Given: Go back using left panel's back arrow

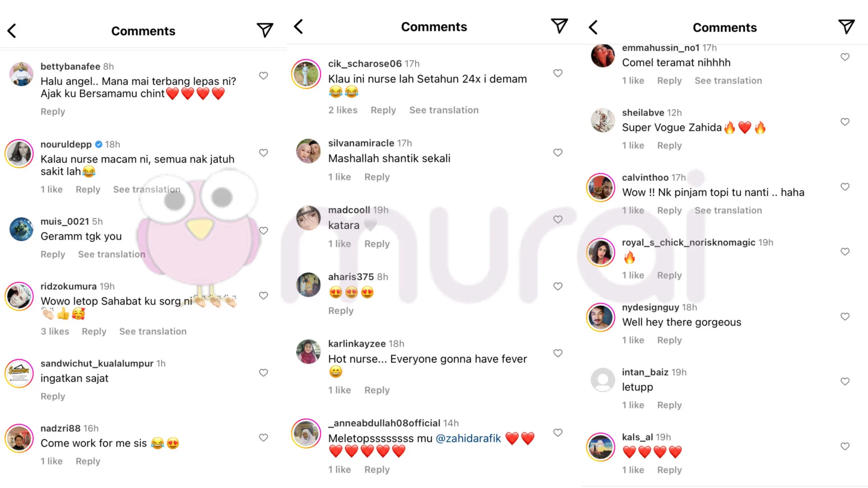Looking at the screenshot, I should (12, 31).
